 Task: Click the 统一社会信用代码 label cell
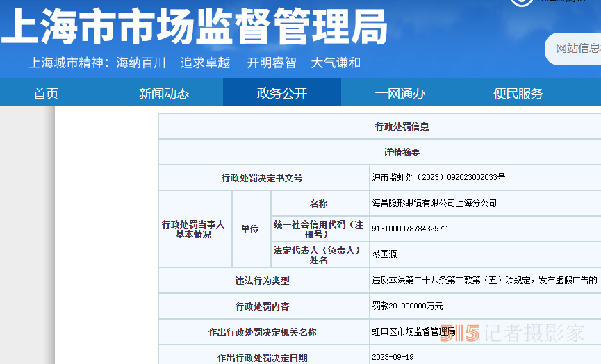[x=320, y=229]
